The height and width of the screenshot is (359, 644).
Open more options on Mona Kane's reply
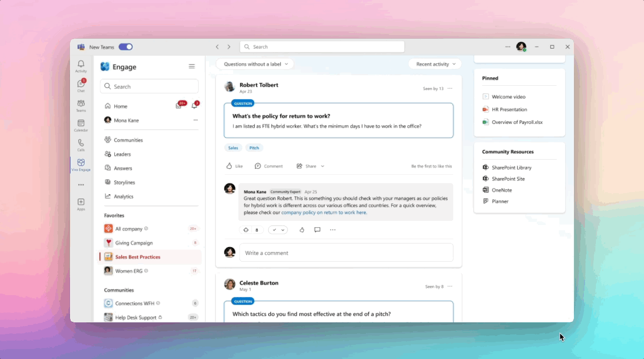tap(332, 230)
